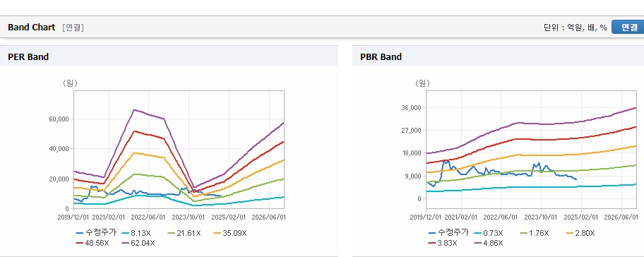Toggle 21.61X series in PER legend

184,233
